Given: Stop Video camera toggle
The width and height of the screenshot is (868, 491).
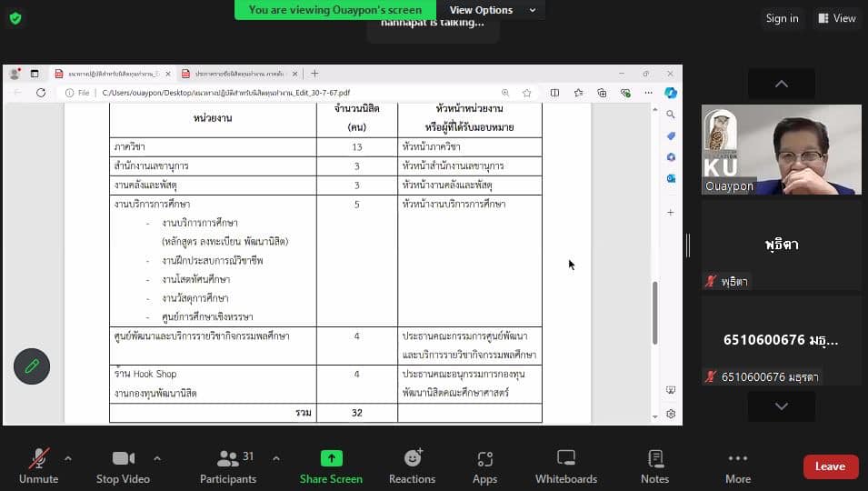Looking at the screenshot, I should (x=123, y=466).
